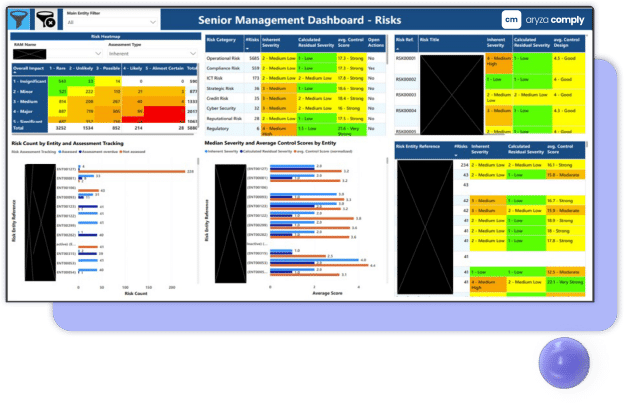The image size is (624, 403).
Task: Click the yellow heatmap cell showing 222
Action: [x=81, y=92]
